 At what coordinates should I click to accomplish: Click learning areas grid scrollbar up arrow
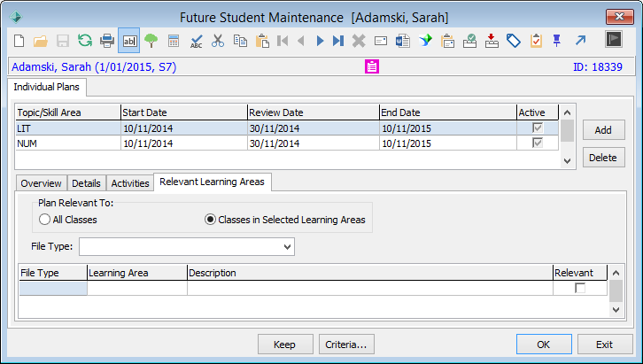coord(616,273)
